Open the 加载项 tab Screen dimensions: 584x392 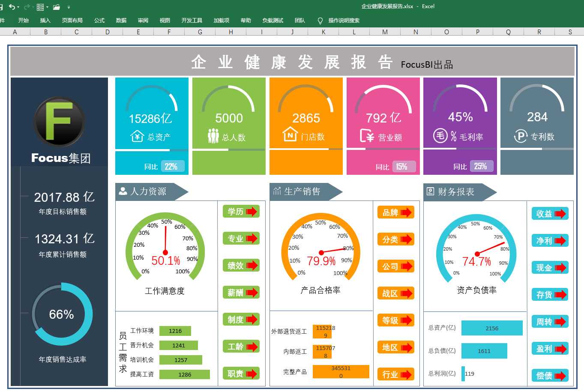[222, 20]
